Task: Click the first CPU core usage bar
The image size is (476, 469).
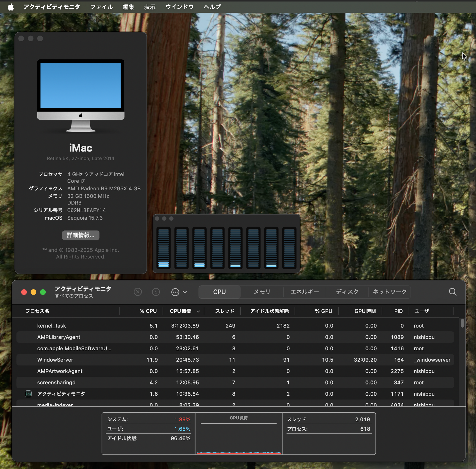Action: [163, 248]
